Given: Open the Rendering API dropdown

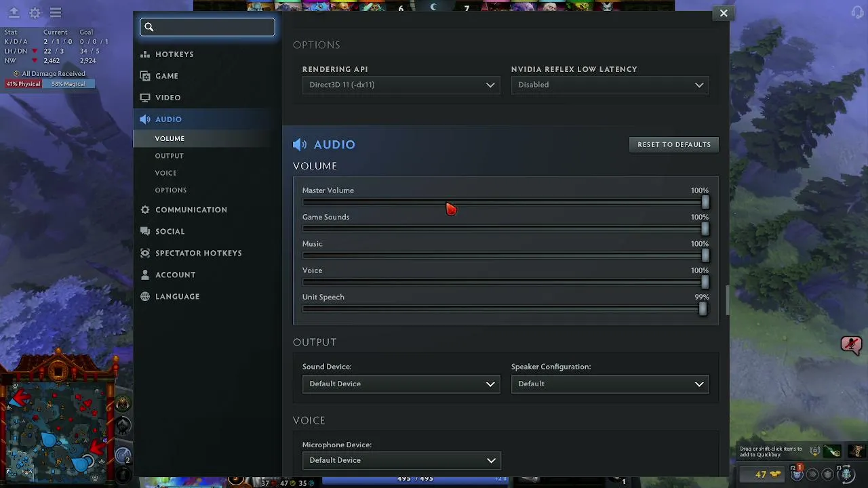Looking at the screenshot, I should (x=401, y=85).
